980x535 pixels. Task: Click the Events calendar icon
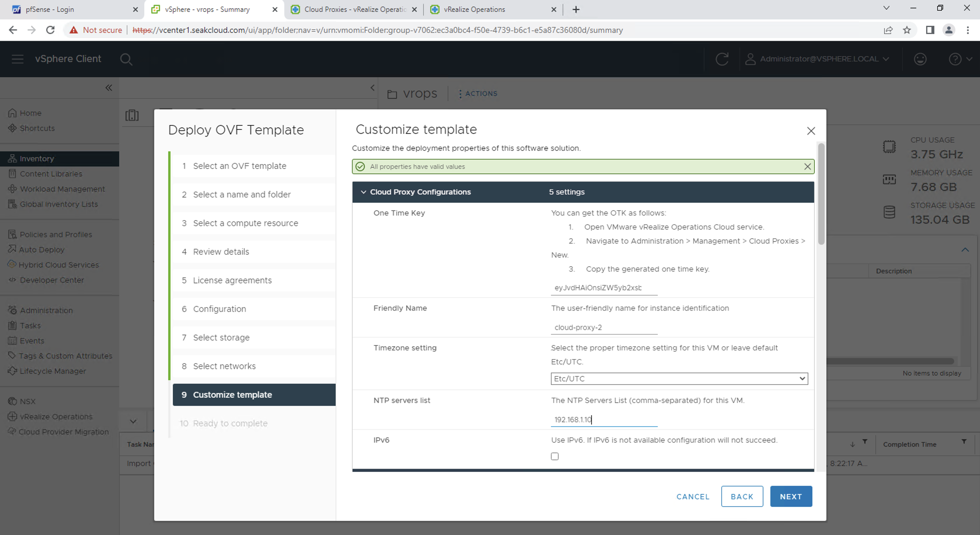point(12,341)
